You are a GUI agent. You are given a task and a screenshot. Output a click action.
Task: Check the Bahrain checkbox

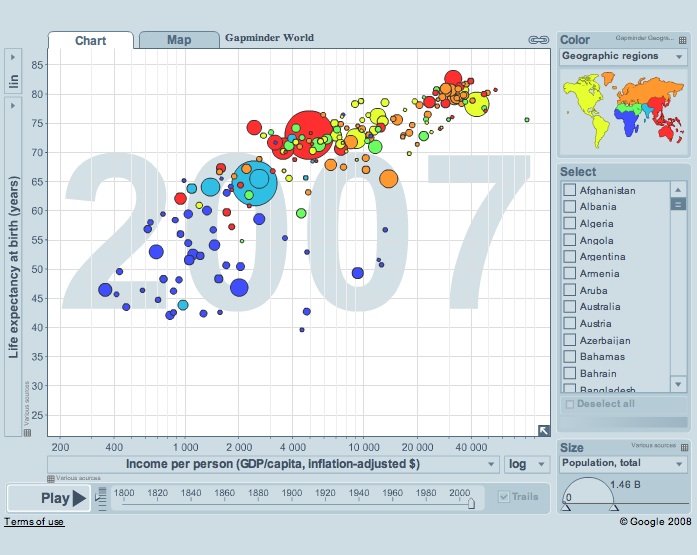tap(569, 373)
